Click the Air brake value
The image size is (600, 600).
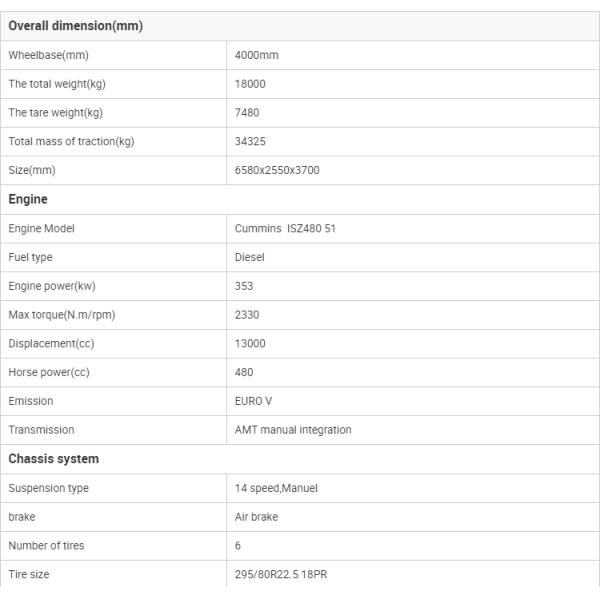(x=256, y=517)
